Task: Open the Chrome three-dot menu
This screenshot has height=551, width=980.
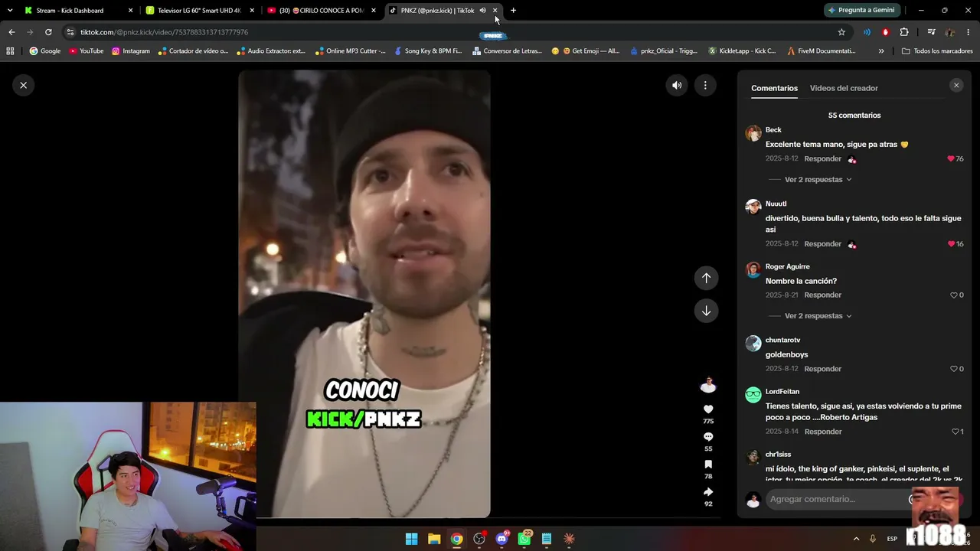Action: (x=969, y=32)
